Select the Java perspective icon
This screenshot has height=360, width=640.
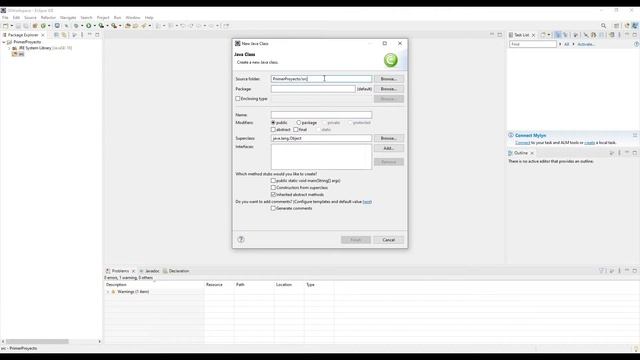[x=635, y=26]
